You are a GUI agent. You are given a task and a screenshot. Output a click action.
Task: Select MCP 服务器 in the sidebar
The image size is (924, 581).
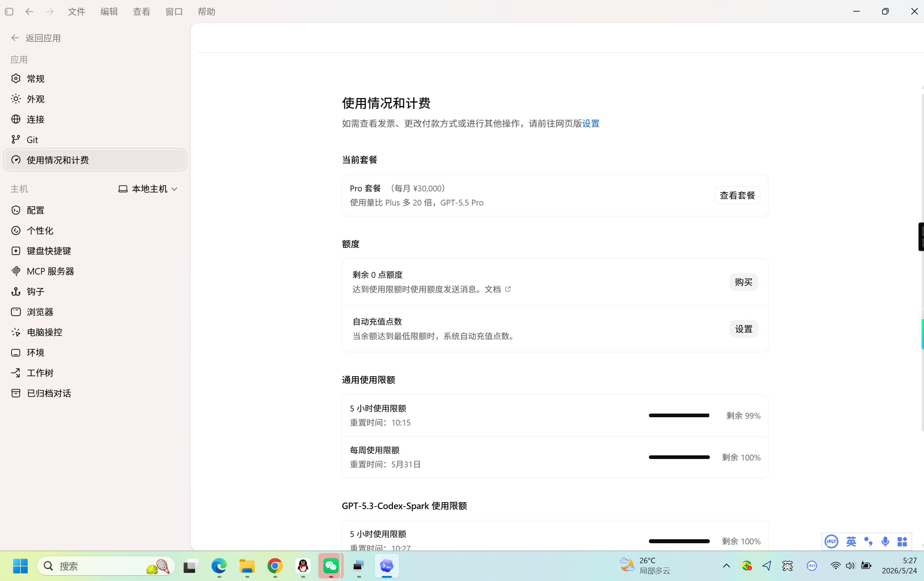[x=95, y=272]
